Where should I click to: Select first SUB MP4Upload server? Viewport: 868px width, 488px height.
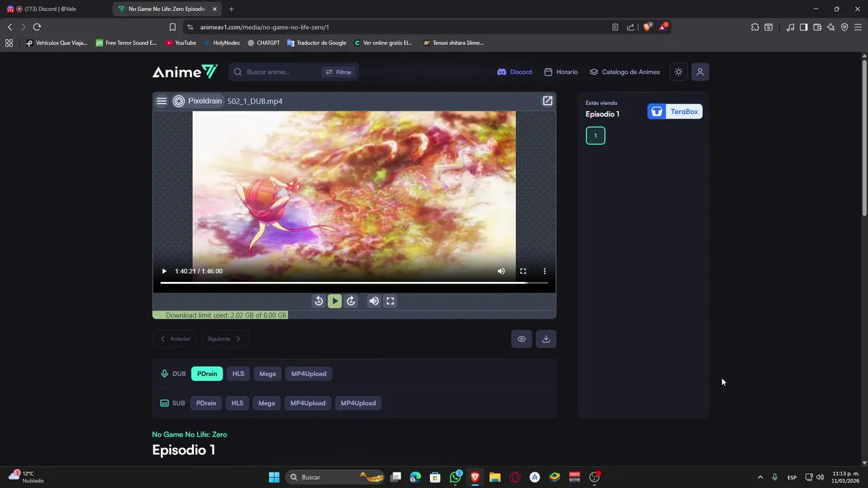(308, 403)
